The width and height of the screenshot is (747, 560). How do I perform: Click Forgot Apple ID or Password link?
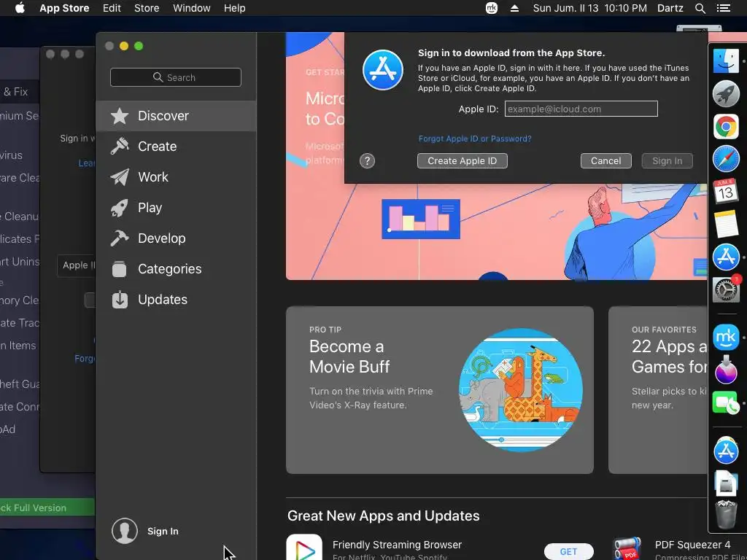(x=475, y=139)
